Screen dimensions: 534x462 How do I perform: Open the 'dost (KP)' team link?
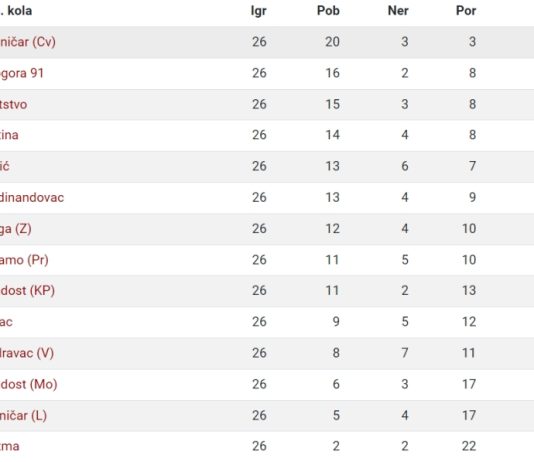(x=27, y=290)
